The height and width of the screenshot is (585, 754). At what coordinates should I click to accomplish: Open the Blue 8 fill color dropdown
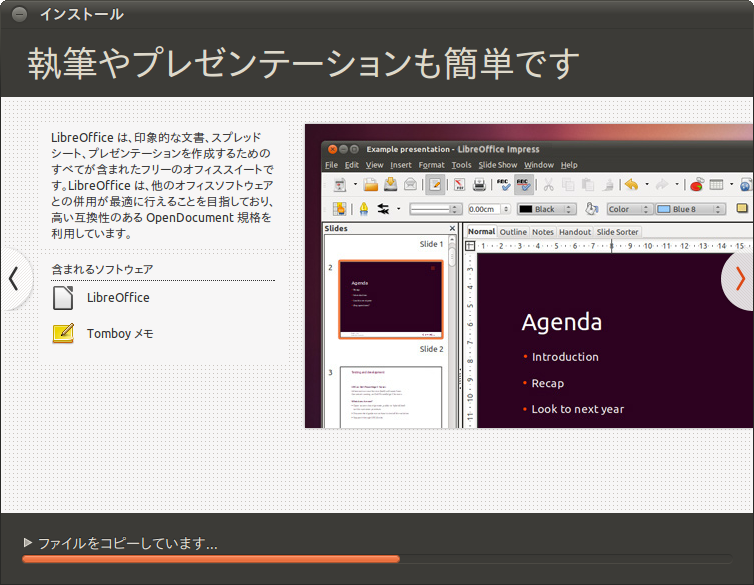click(691, 209)
